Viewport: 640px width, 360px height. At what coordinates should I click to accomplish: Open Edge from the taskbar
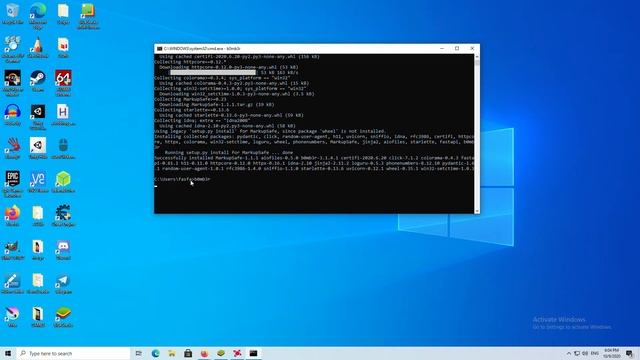(x=156, y=353)
